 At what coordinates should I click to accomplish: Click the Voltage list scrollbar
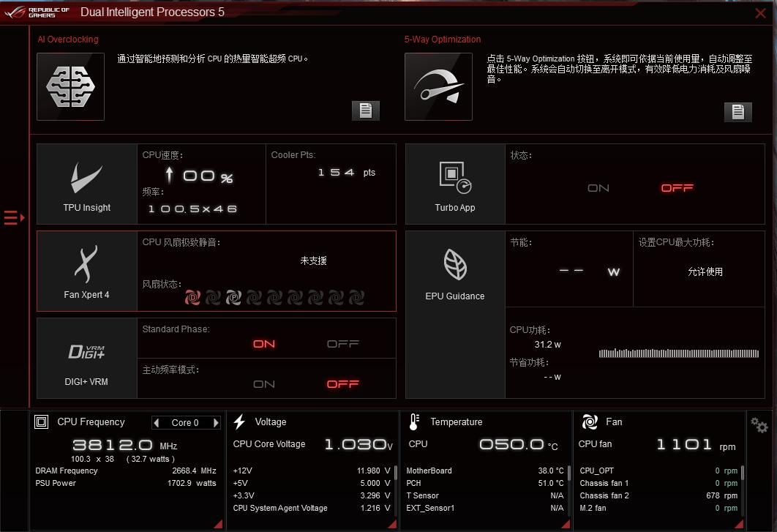click(x=396, y=473)
